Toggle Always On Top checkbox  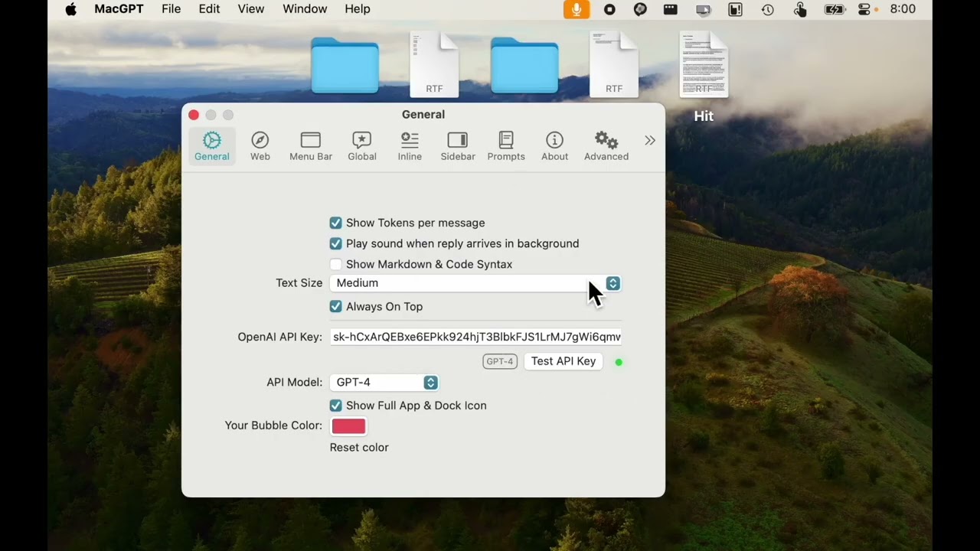335,306
